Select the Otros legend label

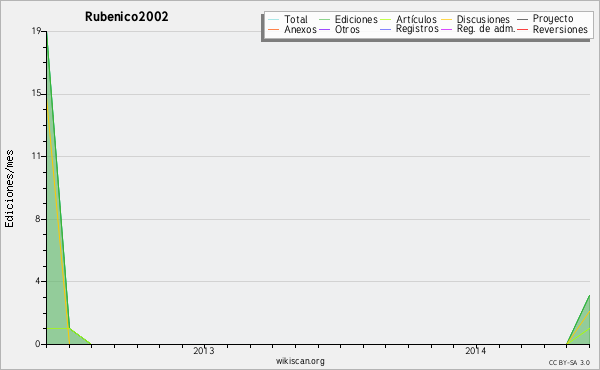[347, 29]
